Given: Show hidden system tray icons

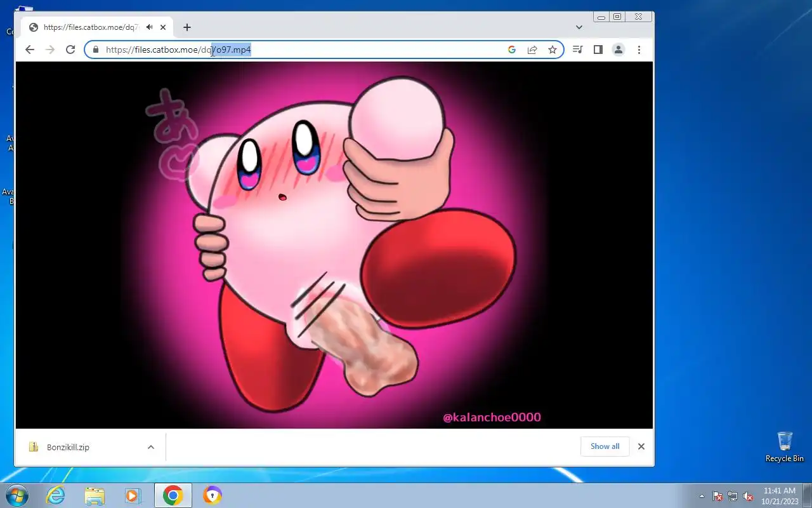Looking at the screenshot, I should coord(702,496).
